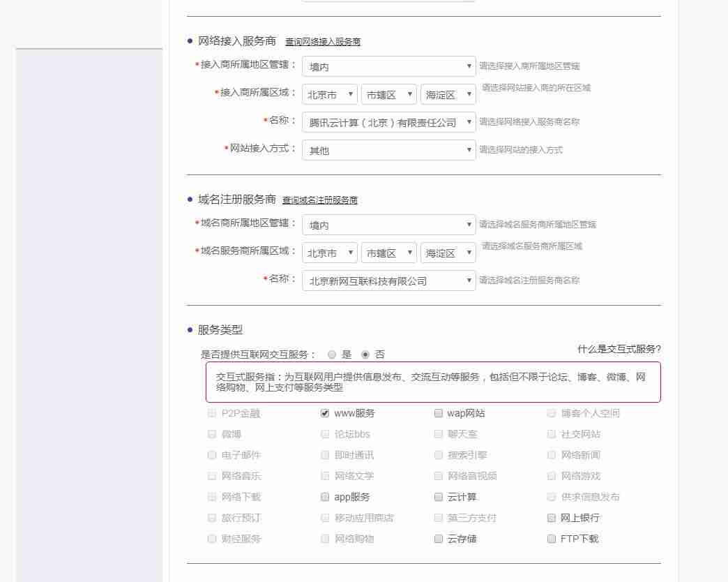728x582 pixels.
Task: Click the disabled 网络文学 checkbox
Action: point(325,476)
